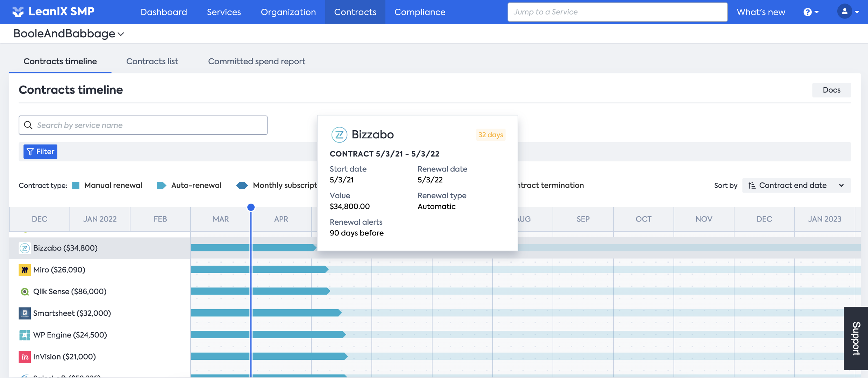Screen dimensions: 868x378
Task: Click the Bizzabo service icon in the list
Action: tap(24, 248)
